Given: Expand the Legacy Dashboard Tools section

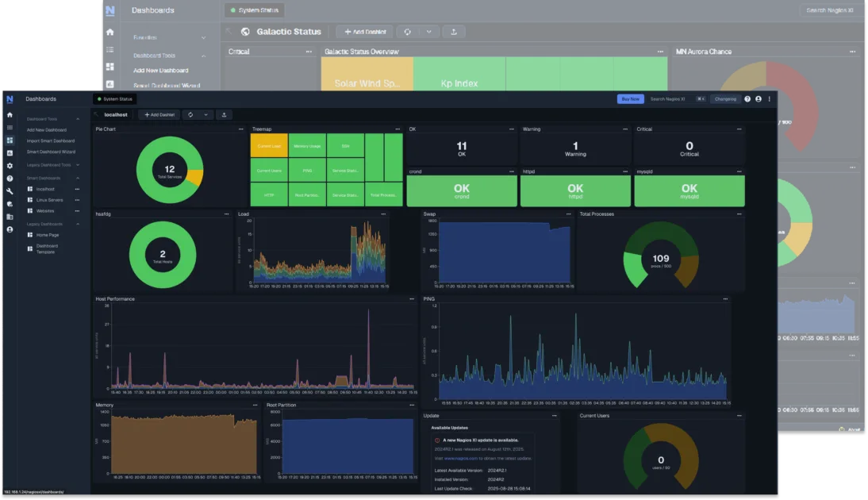Looking at the screenshot, I should (79, 164).
